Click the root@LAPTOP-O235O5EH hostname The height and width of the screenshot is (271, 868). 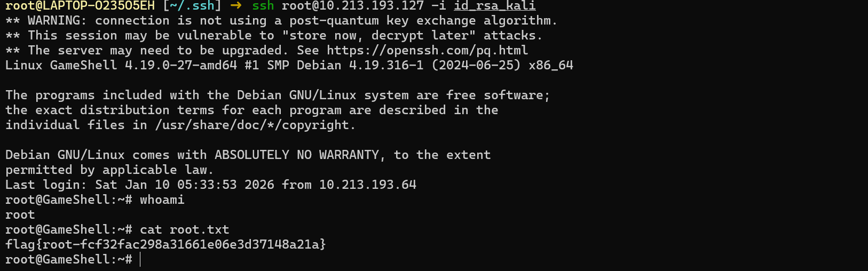(x=80, y=6)
